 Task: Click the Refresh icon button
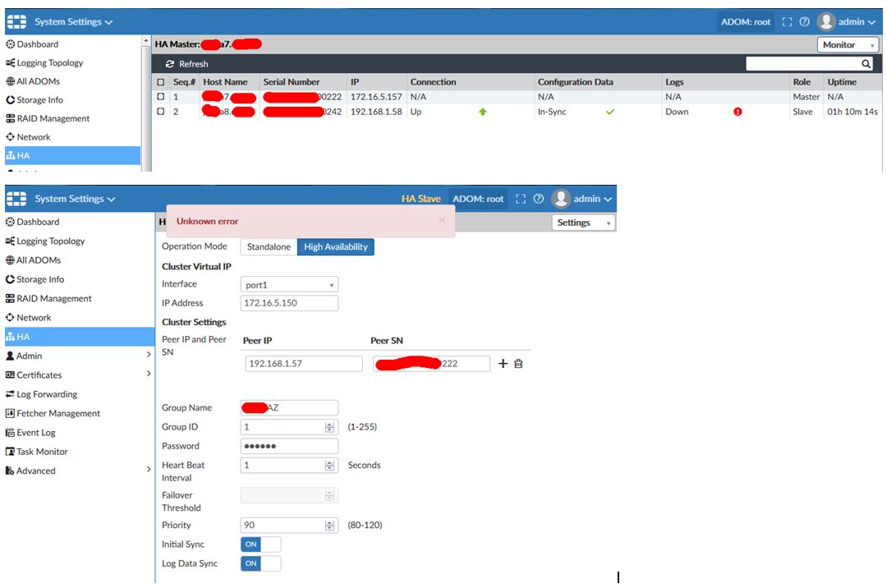pos(170,64)
